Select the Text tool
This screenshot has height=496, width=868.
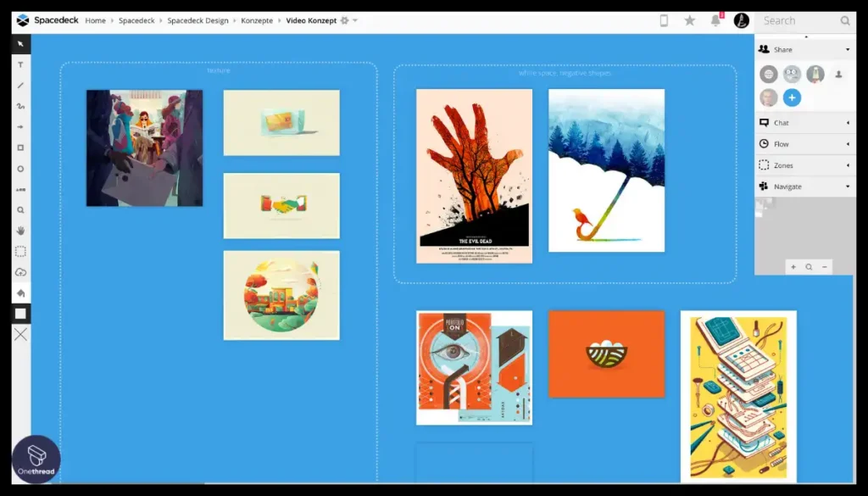pyautogui.click(x=20, y=64)
